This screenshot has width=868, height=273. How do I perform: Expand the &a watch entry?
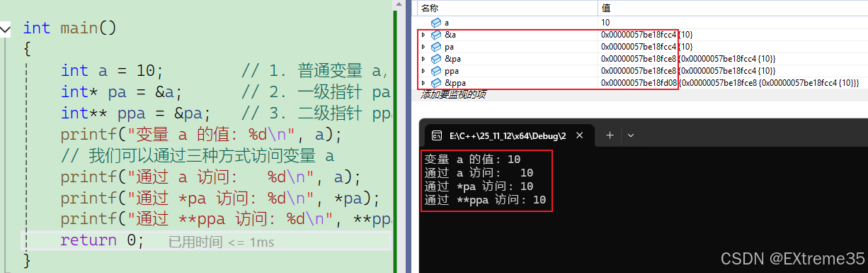[x=423, y=34]
